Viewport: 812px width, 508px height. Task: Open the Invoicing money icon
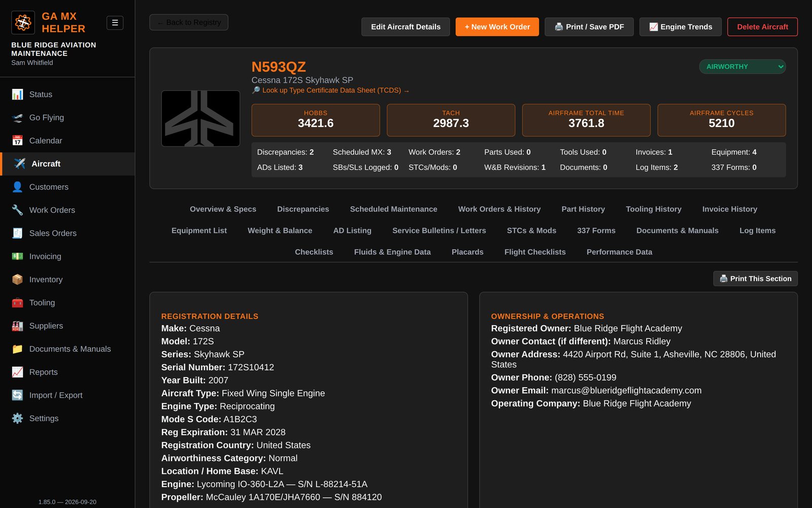point(17,256)
